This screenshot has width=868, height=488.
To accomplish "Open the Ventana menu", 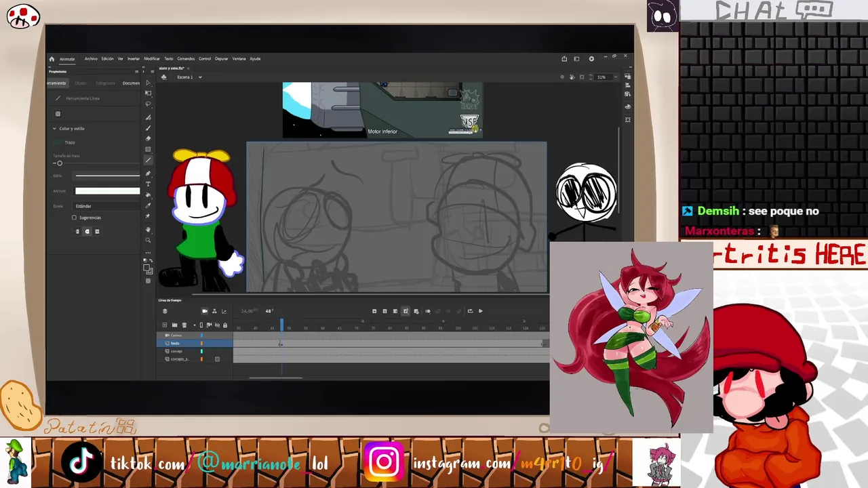I will click(239, 59).
